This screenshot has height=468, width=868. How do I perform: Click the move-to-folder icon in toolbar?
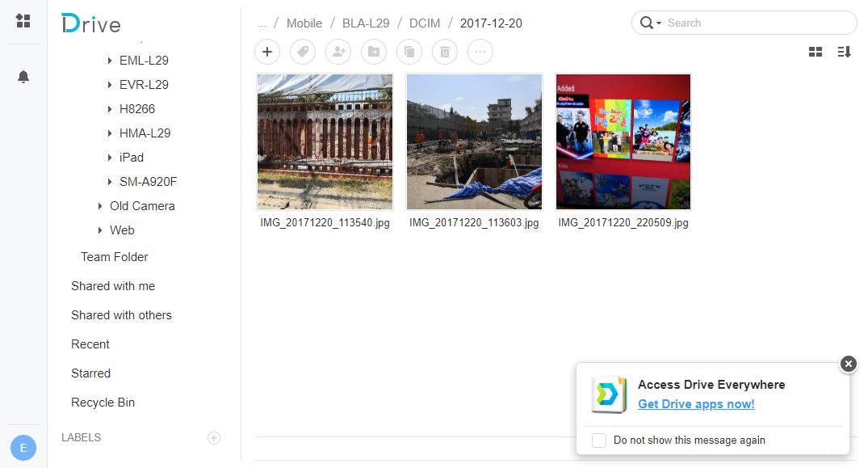point(374,52)
